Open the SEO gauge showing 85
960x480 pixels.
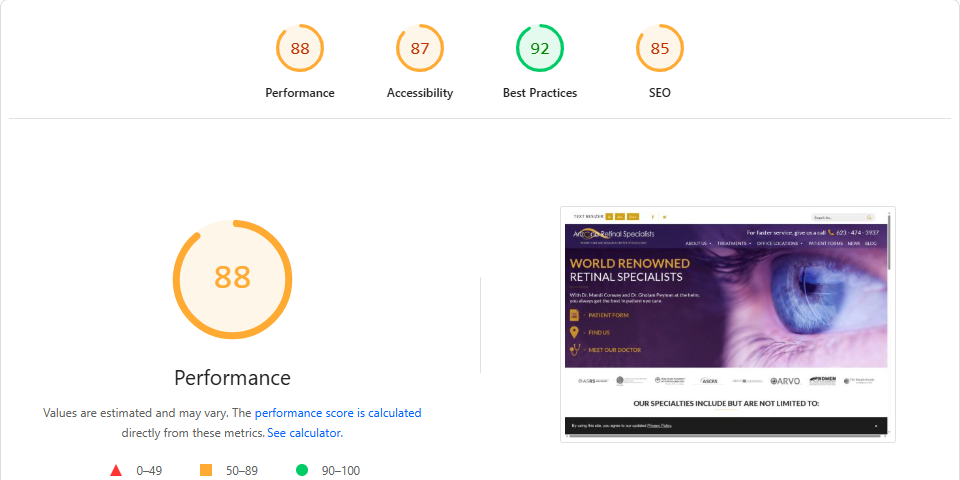point(660,48)
